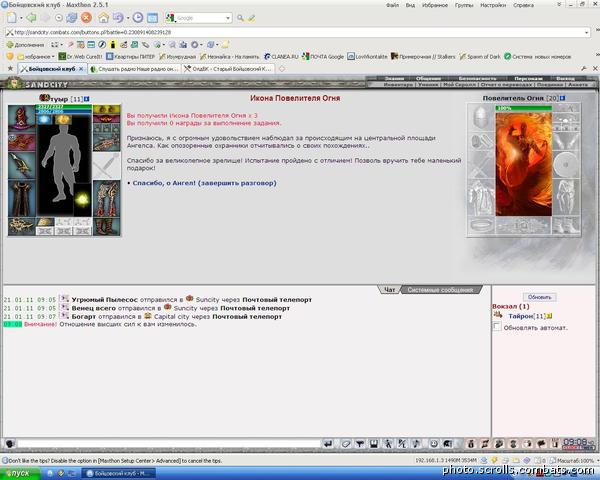Screen dimensions: 600x480
Task: Click the Повелитель Огня fiery portrait image
Action: (524, 164)
